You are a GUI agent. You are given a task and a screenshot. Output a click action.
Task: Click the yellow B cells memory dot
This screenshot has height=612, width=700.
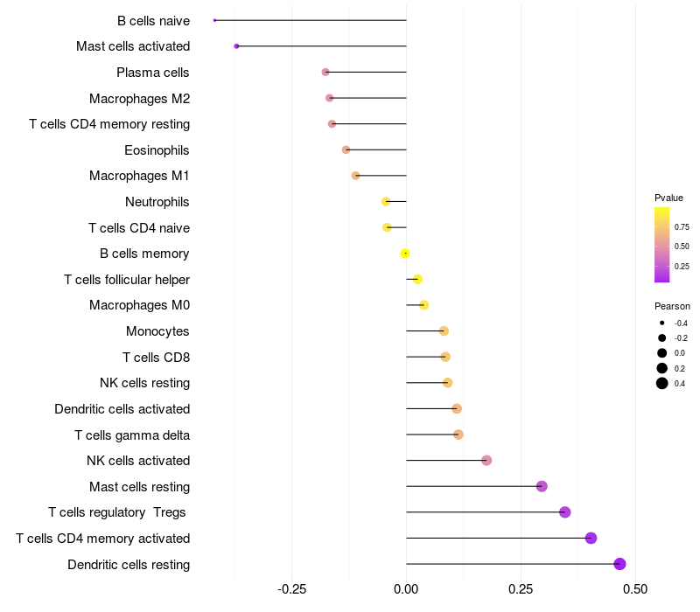pyautogui.click(x=405, y=254)
